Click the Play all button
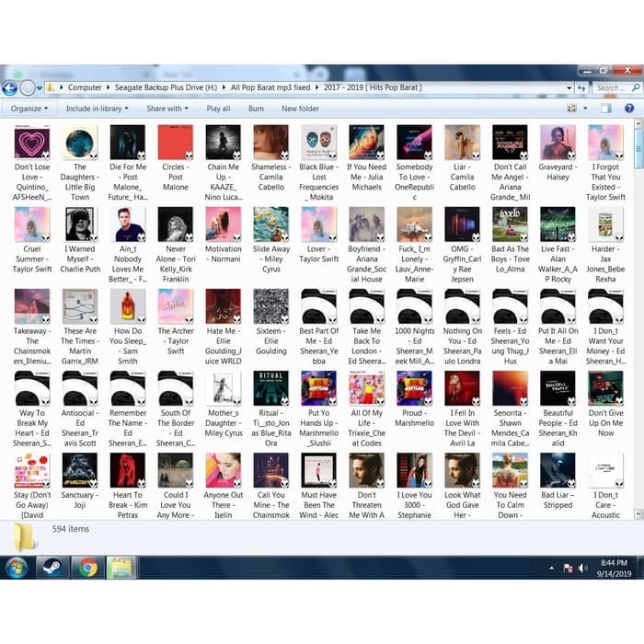 click(219, 109)
